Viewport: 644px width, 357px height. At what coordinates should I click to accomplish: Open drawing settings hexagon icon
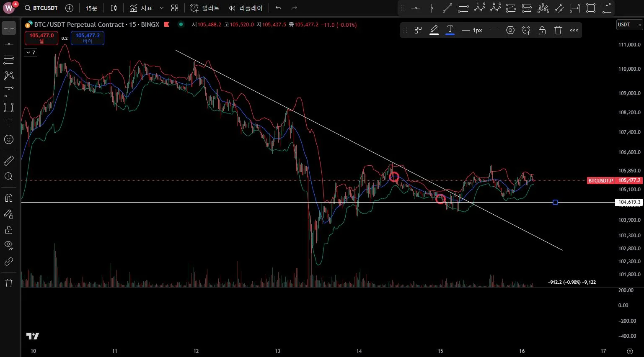(x=510, y=30)
